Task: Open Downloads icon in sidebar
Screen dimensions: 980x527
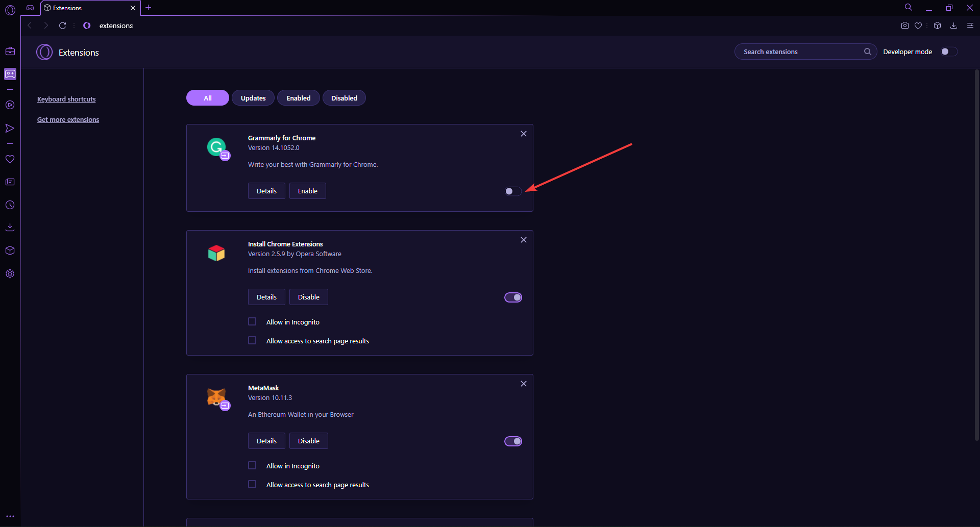Action: [10, 228]
